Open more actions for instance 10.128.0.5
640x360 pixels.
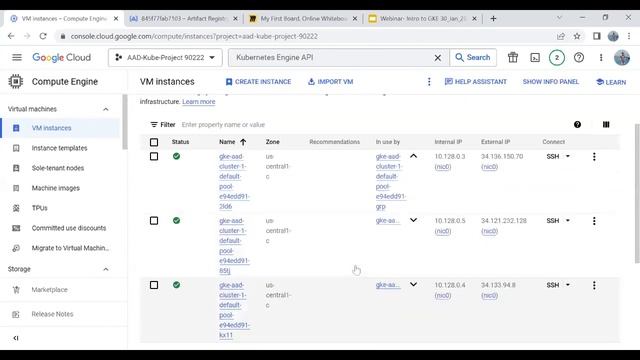[594, 221]
